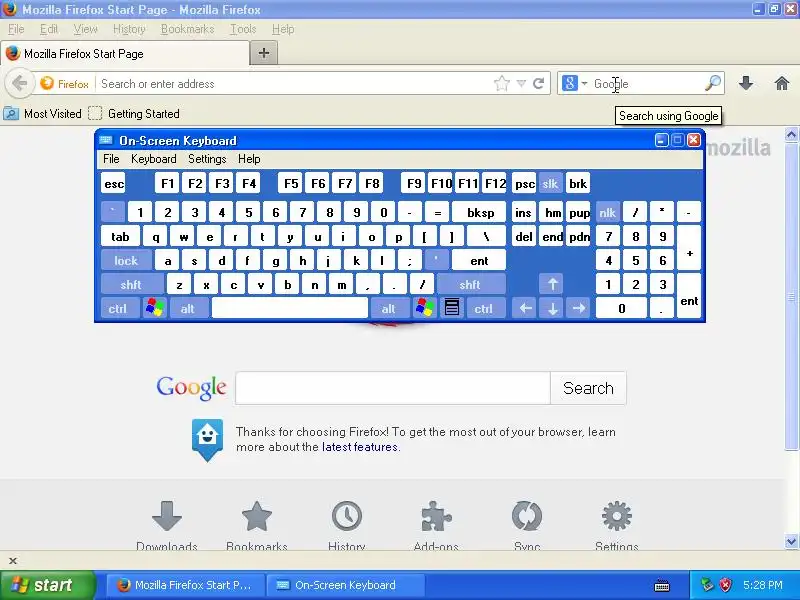This screenshot has width=800, height=600.
Task: Click the page scrollbar up arrow
Action: pyautogui.click(x=791, y=135)
